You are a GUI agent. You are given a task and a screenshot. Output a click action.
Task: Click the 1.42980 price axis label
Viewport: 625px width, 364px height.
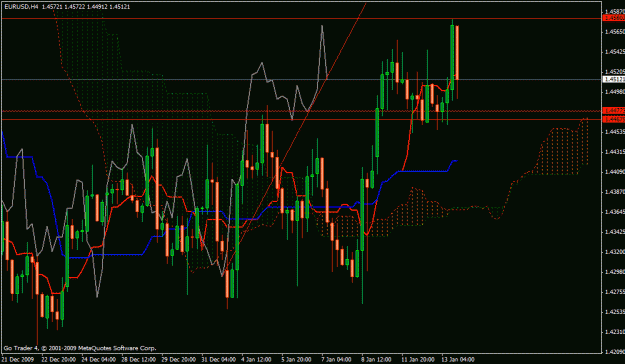coord(614,272)
